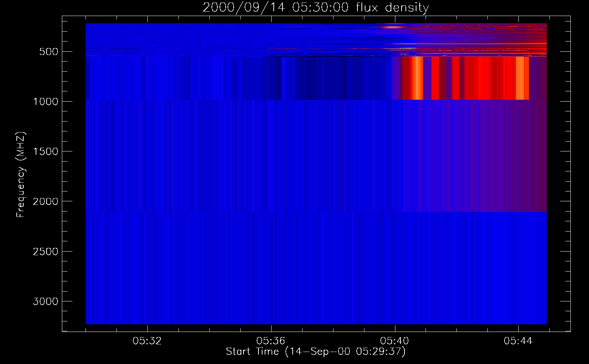Click the 2000 frequency tick label

[46, 201]
